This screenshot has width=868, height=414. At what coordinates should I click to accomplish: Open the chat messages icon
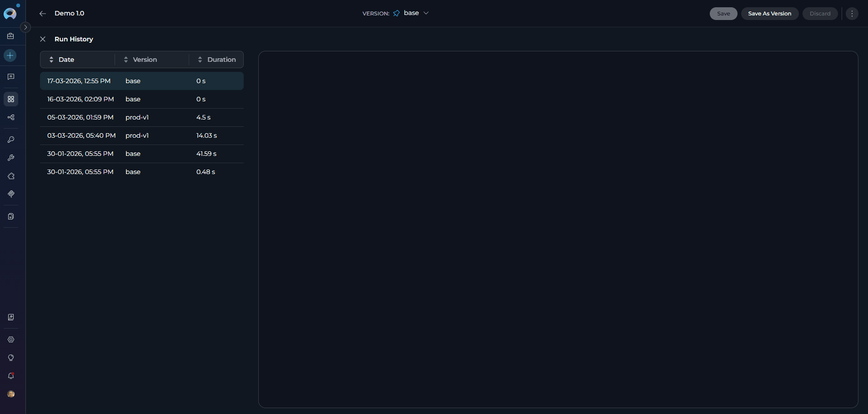pos(11,77)
